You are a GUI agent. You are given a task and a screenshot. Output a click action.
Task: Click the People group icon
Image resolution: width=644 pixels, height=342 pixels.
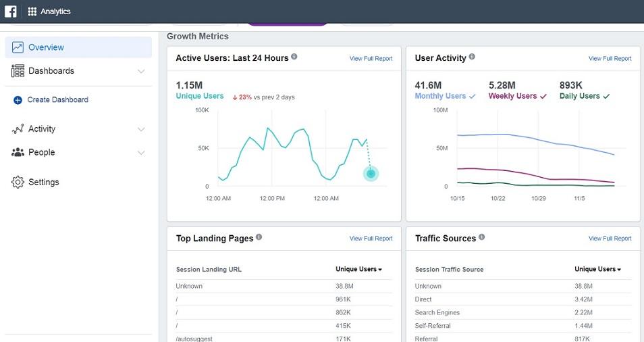[x=18, y=153]
